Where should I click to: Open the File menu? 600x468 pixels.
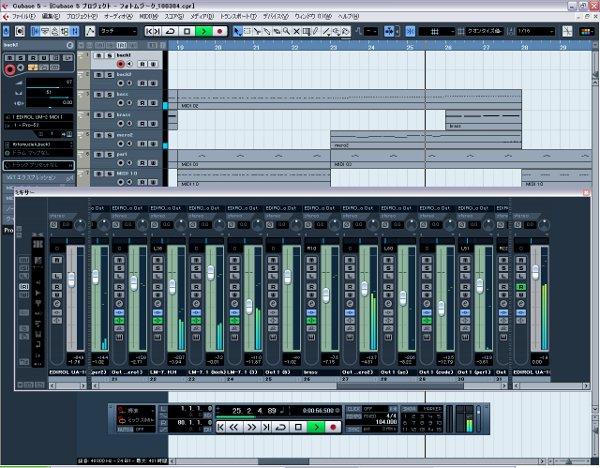click(x=23, y=16)
